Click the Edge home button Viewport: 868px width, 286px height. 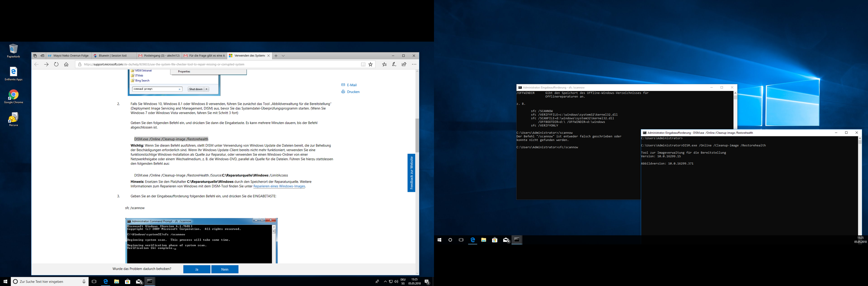point(66,65)
